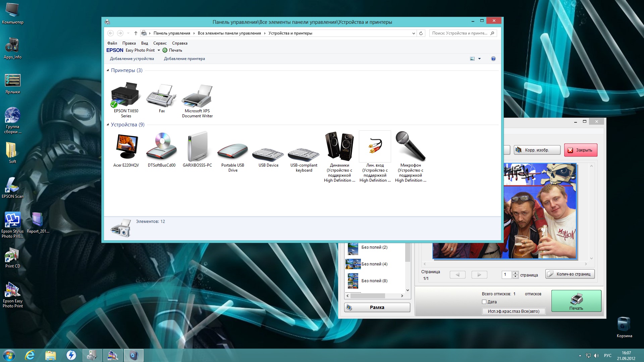Expand the address bar history dropdown
Image resolution: width=644 pixels, height=362 pixels.
(x=413, y=33)
